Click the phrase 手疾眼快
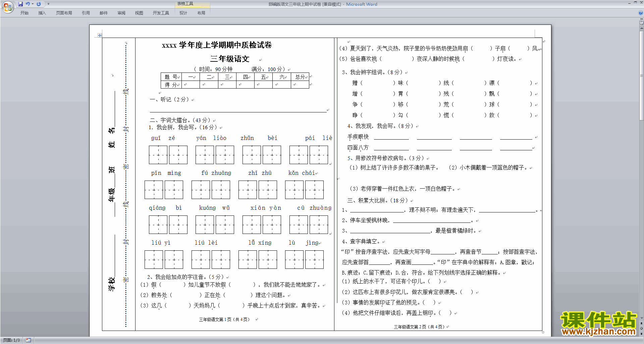The width and height of the screenshot is (644, 344). tap(358, 137)
